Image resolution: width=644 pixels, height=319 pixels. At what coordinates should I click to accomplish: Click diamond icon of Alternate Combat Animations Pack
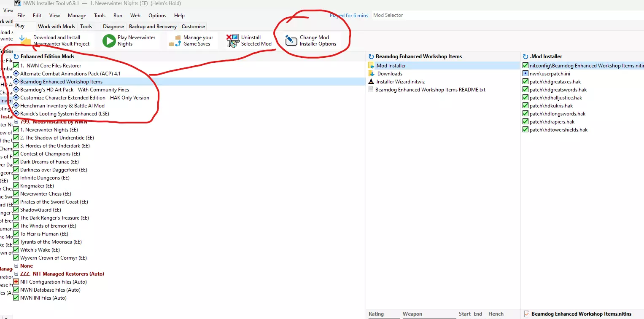pyautogui.click(x=16, y=74)
